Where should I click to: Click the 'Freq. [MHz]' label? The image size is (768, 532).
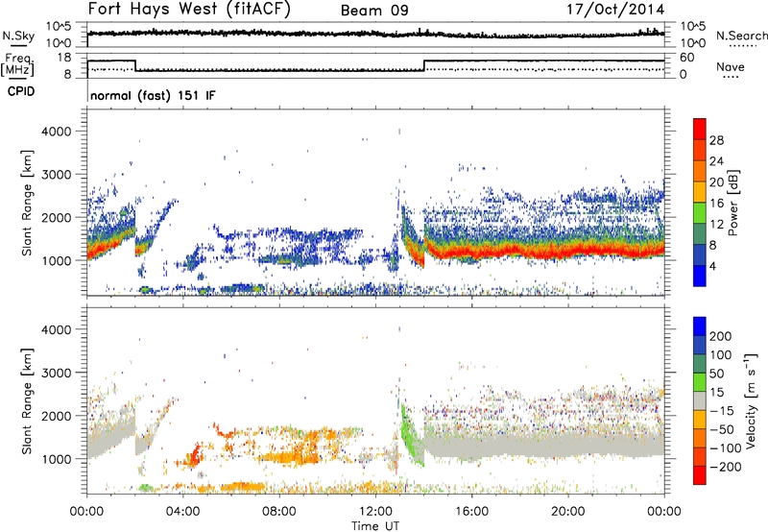pos(18,65)
